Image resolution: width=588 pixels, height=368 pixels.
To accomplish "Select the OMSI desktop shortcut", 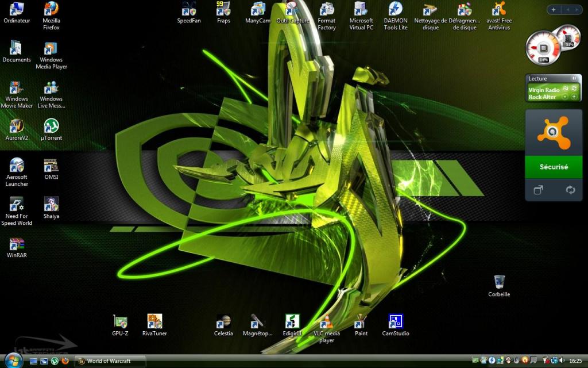I will click(x=51, y=169).
